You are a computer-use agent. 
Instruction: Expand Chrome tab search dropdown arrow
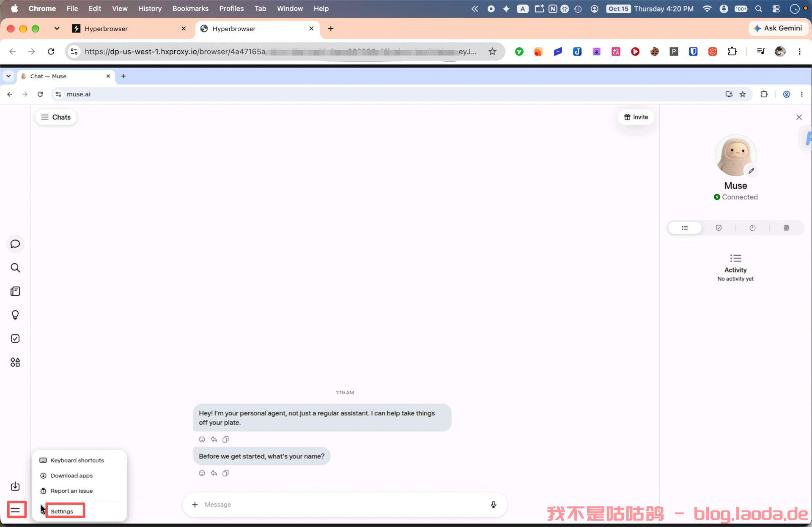tap(57, 28)
